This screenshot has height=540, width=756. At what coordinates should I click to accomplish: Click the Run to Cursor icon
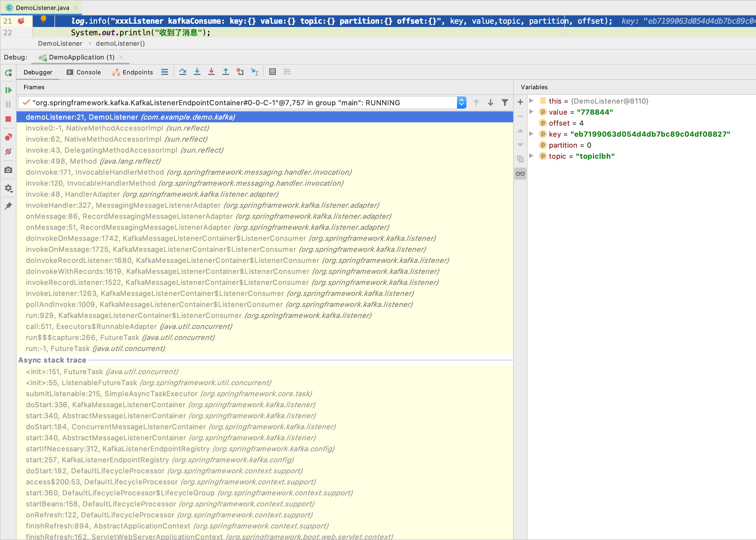point(255,72)
